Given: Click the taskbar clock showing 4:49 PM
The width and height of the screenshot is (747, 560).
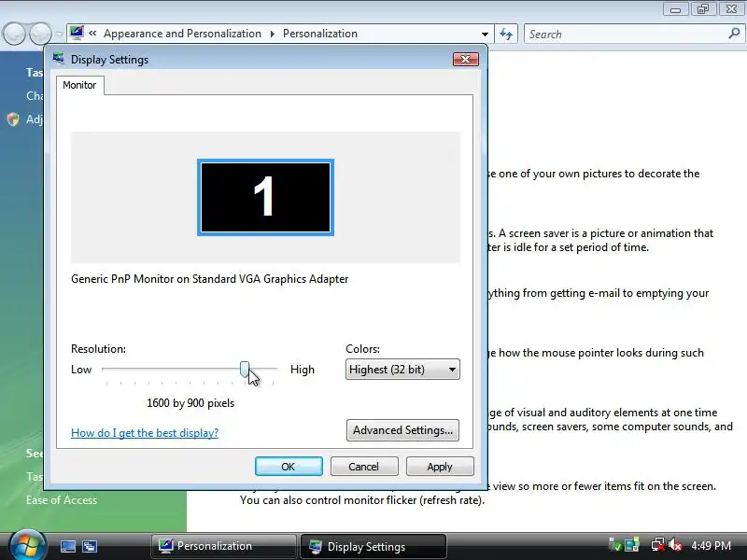Looking at the screenshot, I should point(711,546).
